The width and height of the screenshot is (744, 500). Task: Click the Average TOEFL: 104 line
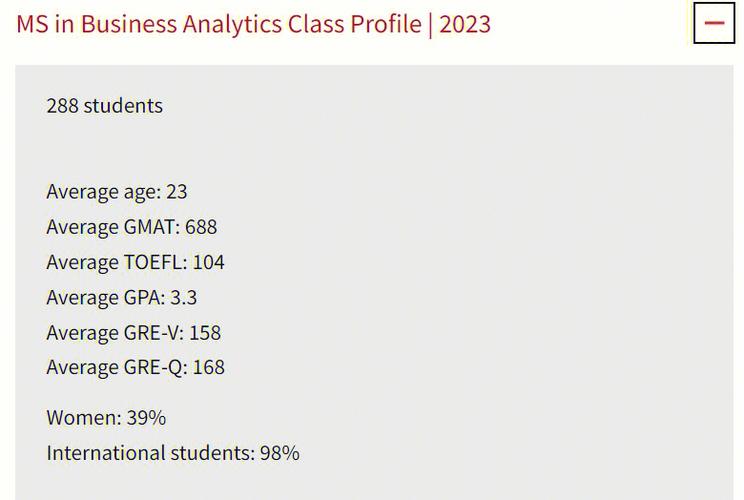pos(135,262)
